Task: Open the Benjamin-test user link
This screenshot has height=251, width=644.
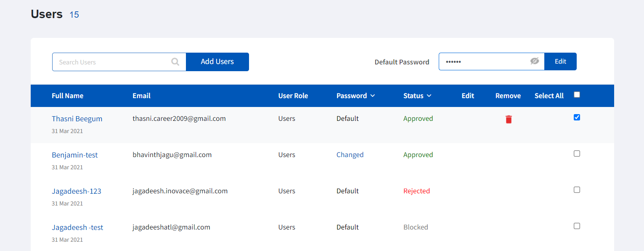Action: 75,155
